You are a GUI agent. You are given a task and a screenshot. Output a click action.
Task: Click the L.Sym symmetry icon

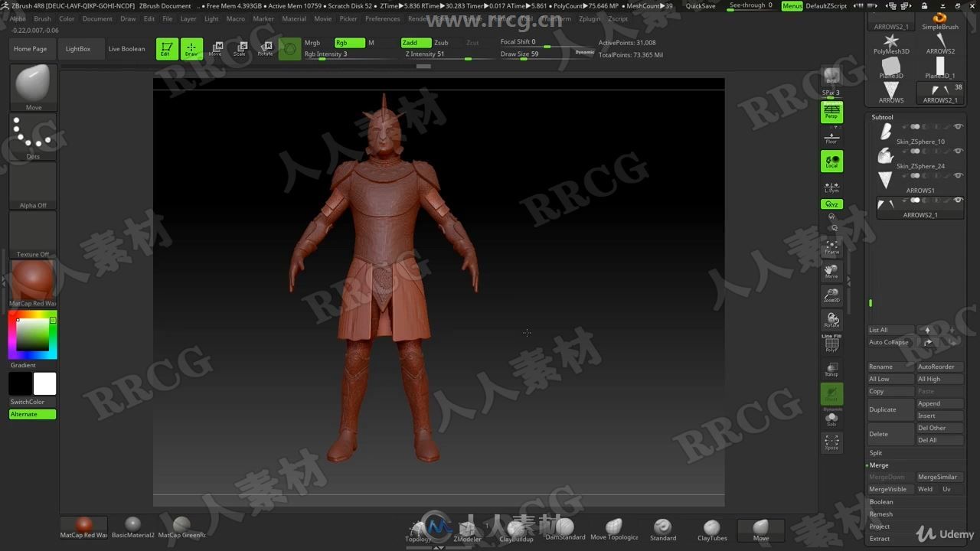tap(831, 186)
